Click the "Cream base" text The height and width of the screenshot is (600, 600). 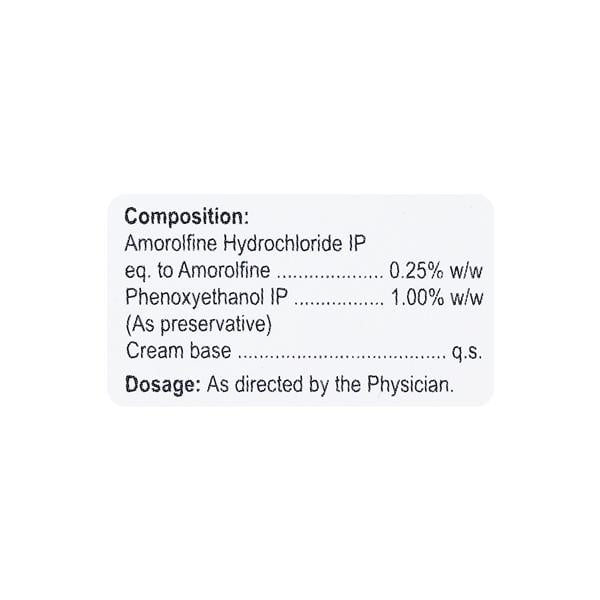point(178,351)
